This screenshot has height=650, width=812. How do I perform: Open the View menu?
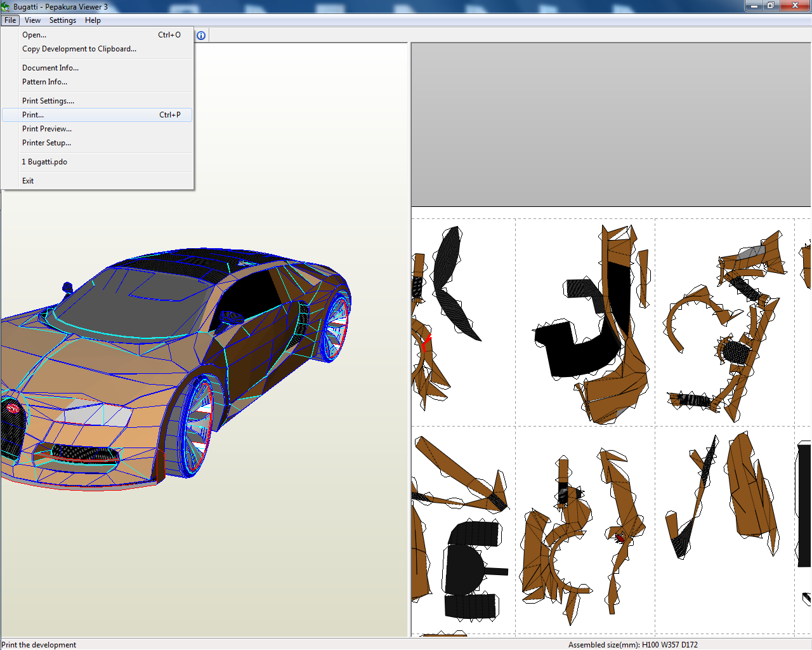pyautogui.click(x=32, y=20)
